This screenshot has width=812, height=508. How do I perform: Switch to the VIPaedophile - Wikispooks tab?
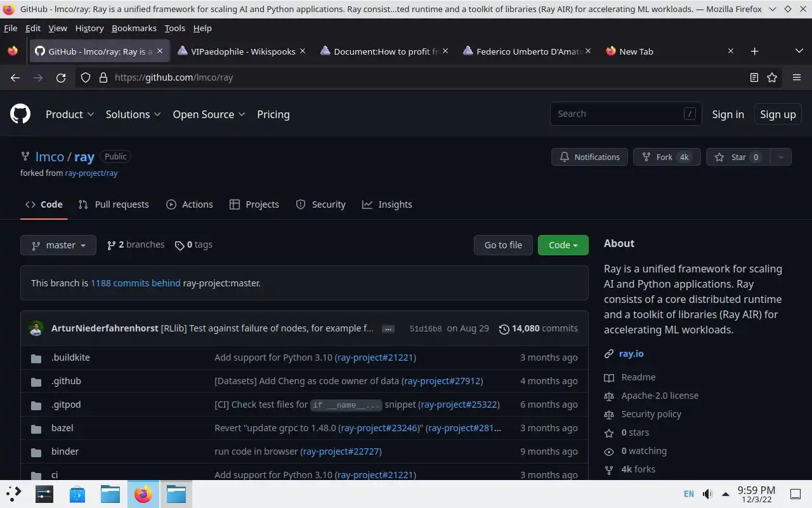tap(242, 51)
